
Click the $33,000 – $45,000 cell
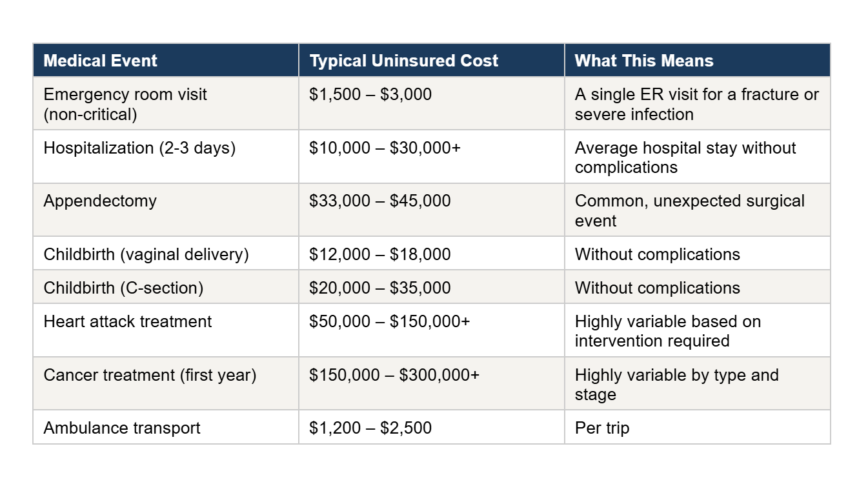coord(432,210)
